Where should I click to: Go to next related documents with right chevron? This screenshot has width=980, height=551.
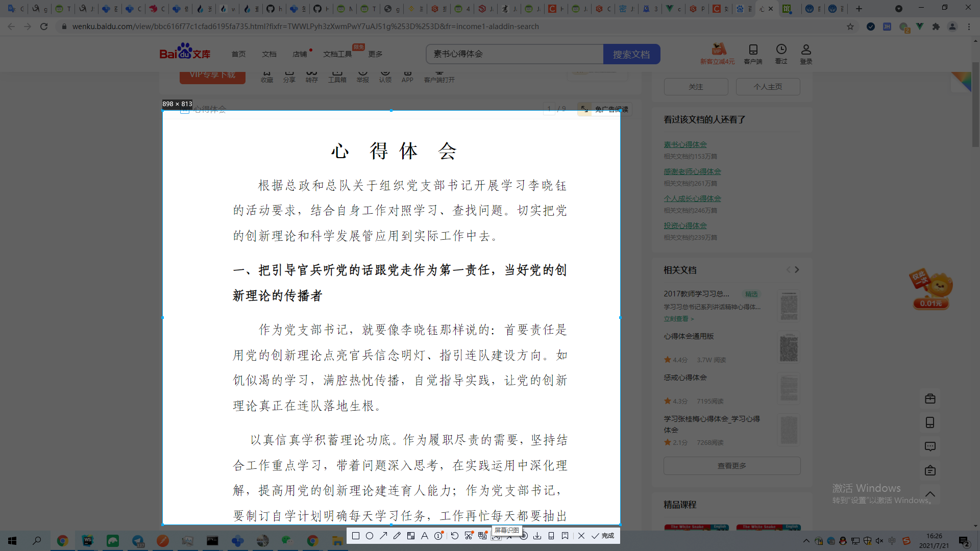(797, 270)
